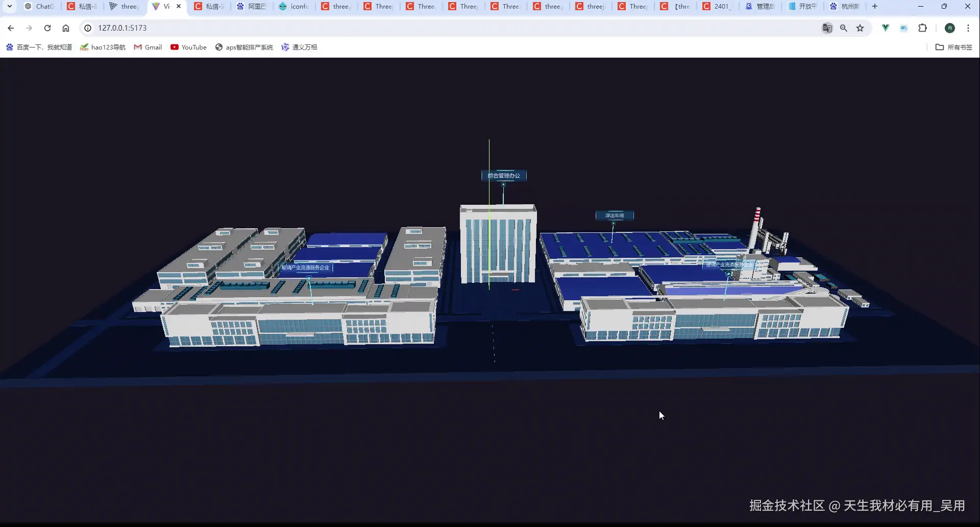Open the hao123导航 bookmark
The image size is (980, 527).
coord(103,47)
